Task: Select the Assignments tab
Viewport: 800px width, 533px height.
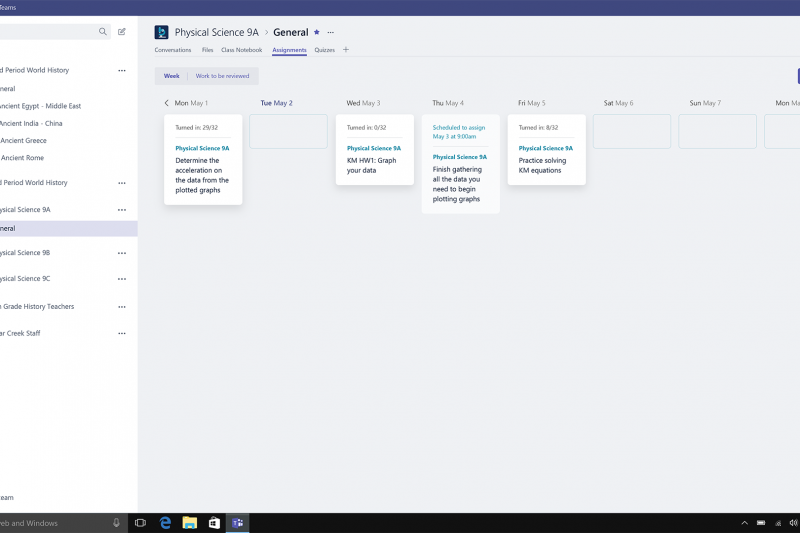Action: [289, 50]
